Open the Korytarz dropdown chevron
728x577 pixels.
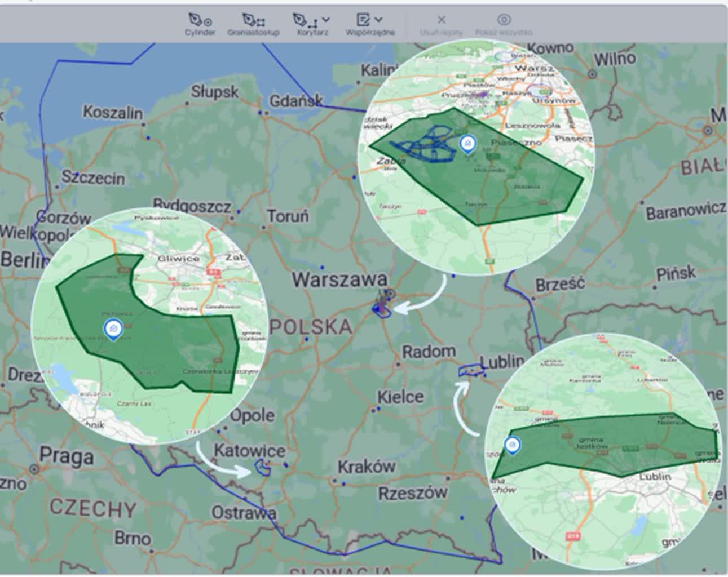point(325,18)
